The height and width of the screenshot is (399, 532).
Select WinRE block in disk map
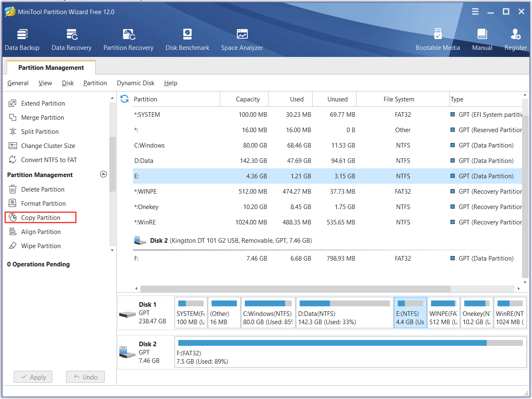(510, 313)
